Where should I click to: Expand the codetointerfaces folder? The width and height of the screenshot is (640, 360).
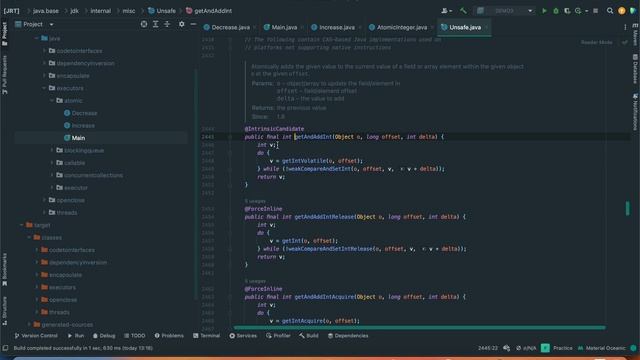click(44, 51)
